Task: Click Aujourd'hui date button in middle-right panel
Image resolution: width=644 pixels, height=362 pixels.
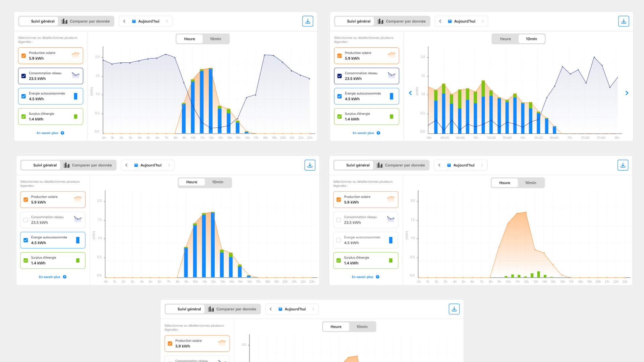Action: click(x=461, y=165)
